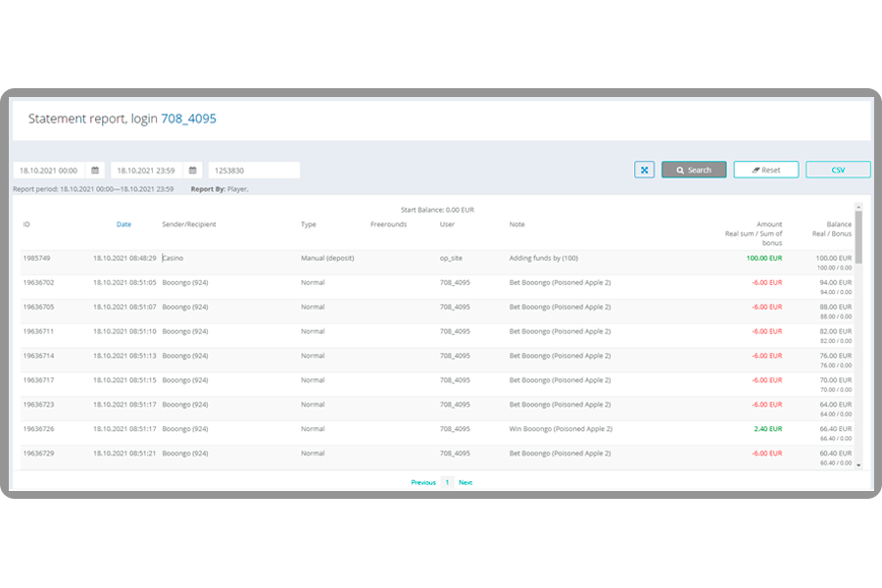Export the statement as CSV
Image resolution: width=882 pixels, height=588 pixels.
pos(838,170)
